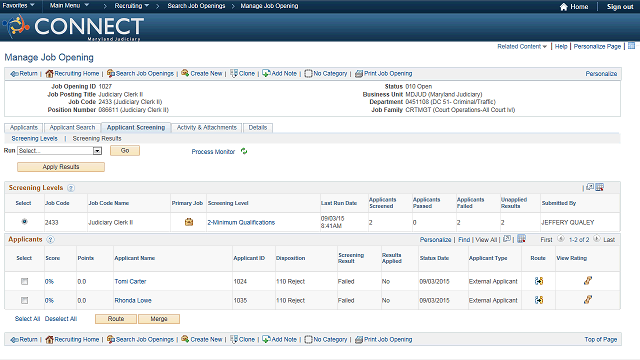640x360 pixels.
Task: Download Screening Levels grid to spreadsheet icon
Action: 600,187
